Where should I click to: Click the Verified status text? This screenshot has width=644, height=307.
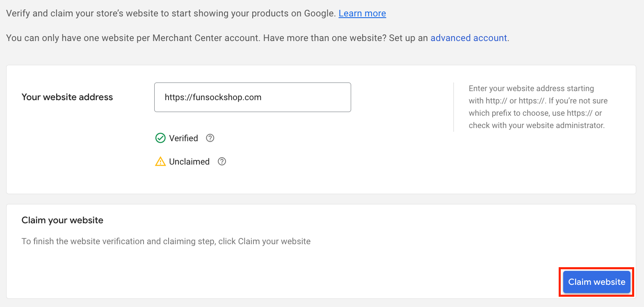(183, 138)
